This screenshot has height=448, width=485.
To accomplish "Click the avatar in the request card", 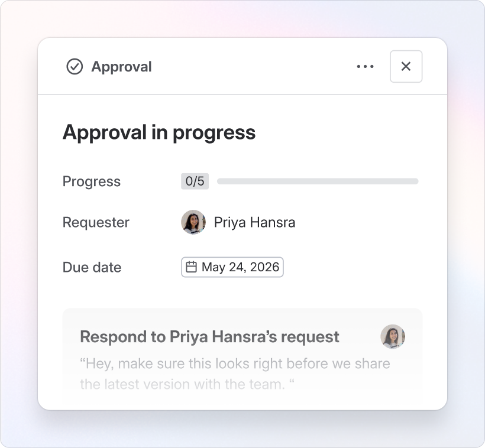I will tap(393, 336).
